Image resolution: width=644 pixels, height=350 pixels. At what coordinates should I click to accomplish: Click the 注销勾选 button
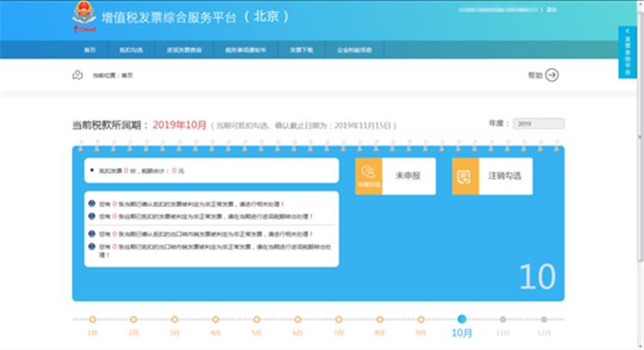point(505,176)
